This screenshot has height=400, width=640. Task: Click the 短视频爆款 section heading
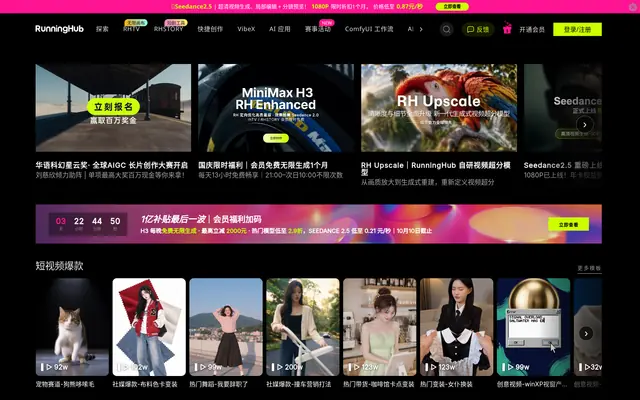59,266
